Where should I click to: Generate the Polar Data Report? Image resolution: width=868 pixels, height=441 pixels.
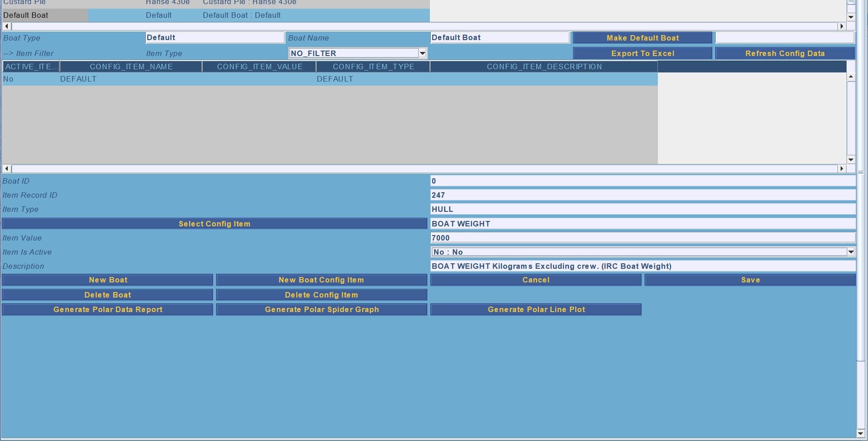[108, 309]
